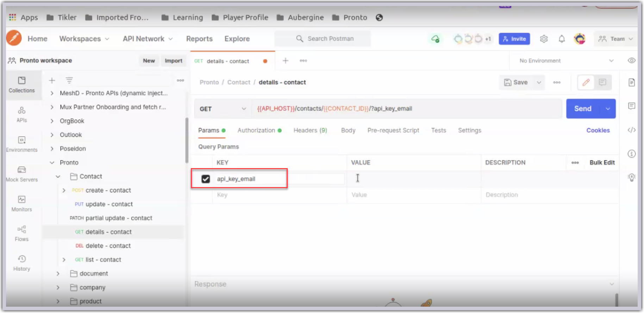Click the sync status cloud icon

click(x=436, y=39)
